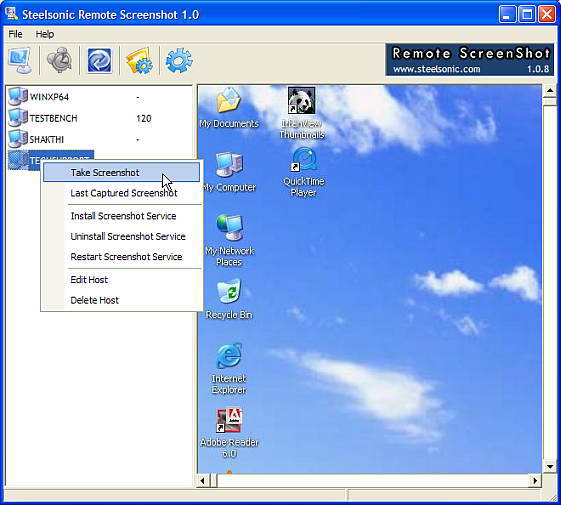
Task: Maximize the Steelsonic Remote Screenshot window
Action: point(527,14)
